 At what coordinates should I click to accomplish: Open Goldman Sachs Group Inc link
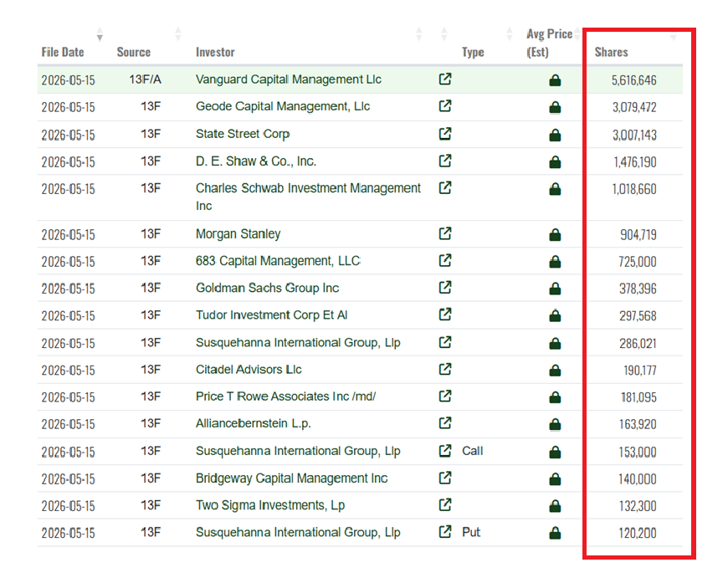pos(267,288)
